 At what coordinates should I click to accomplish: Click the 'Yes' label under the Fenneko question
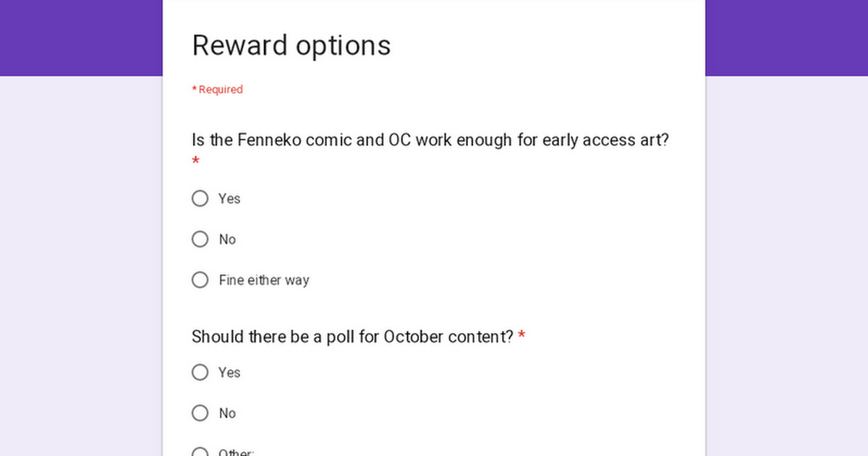tap(229, 198)
